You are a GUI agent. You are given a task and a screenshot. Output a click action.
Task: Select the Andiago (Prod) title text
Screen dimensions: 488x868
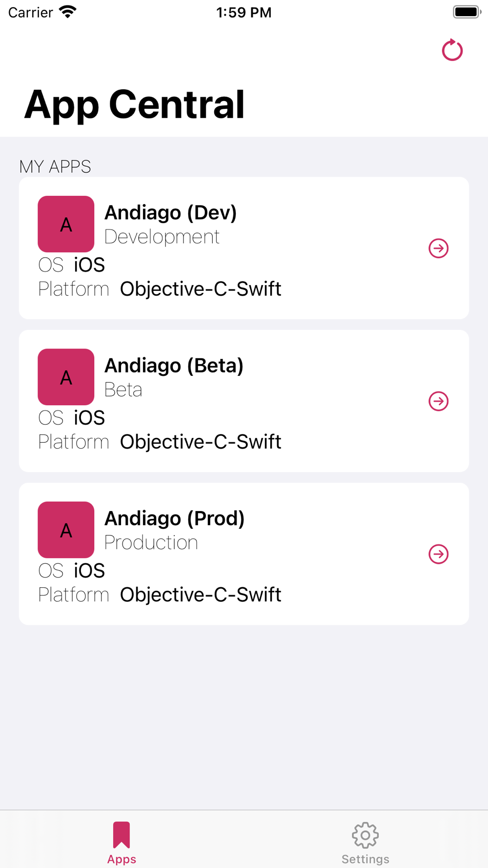[174, 518]
